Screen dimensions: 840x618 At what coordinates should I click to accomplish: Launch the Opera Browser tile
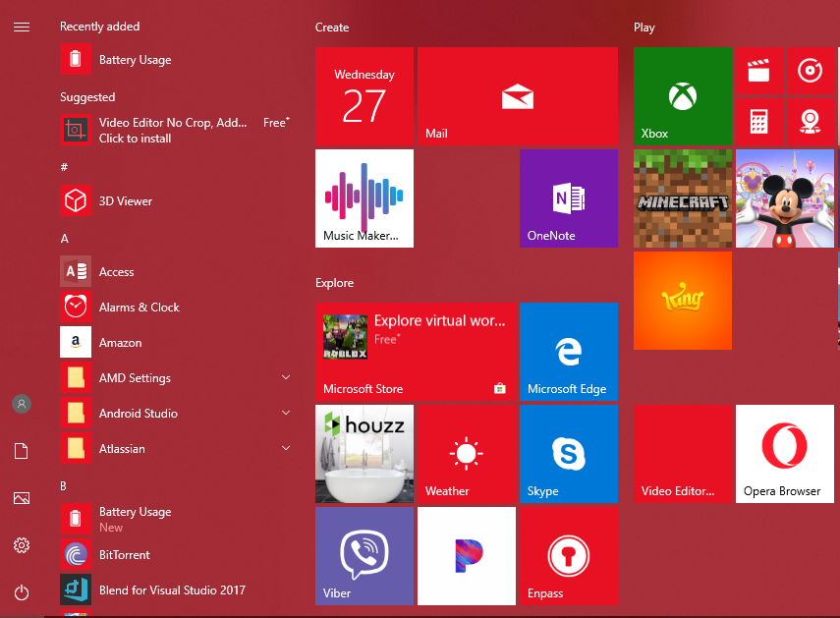785,454
